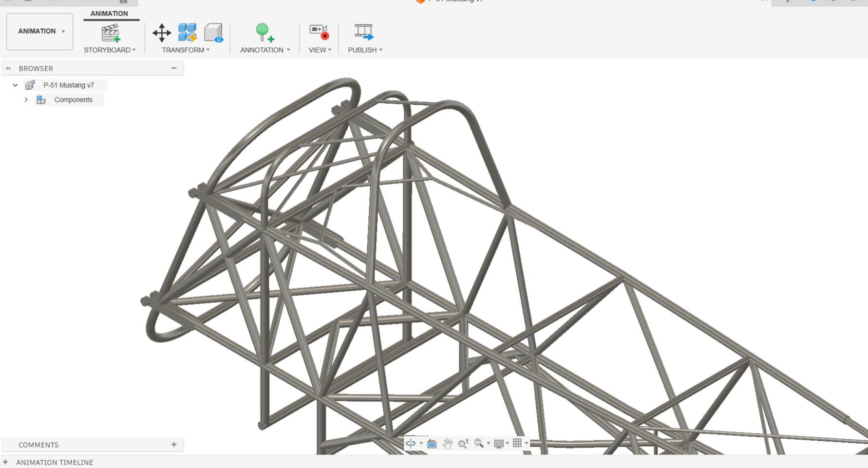Open the STORYBOARD dropdown menu
This screenshot has width=868, height=468.
click(110, 50)
